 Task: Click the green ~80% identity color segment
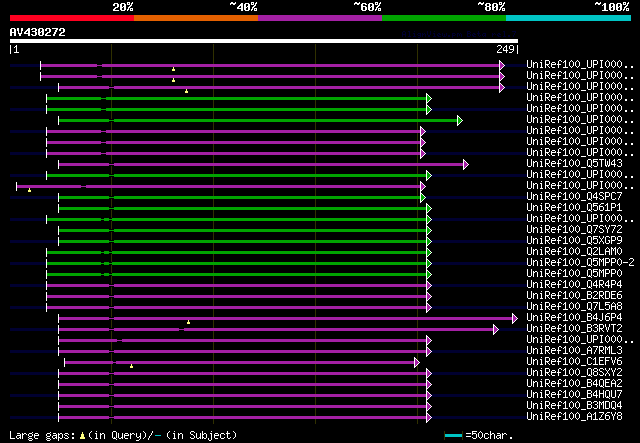[444, 18]
